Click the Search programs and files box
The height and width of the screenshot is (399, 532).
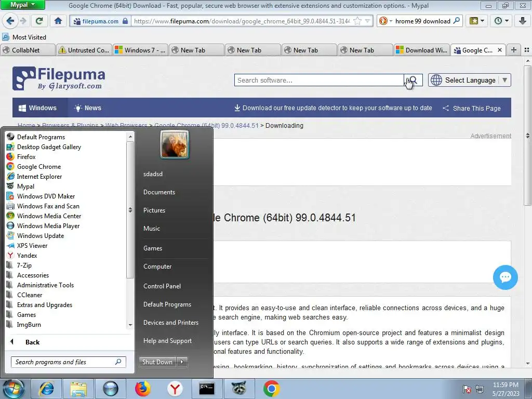point(69,362)
